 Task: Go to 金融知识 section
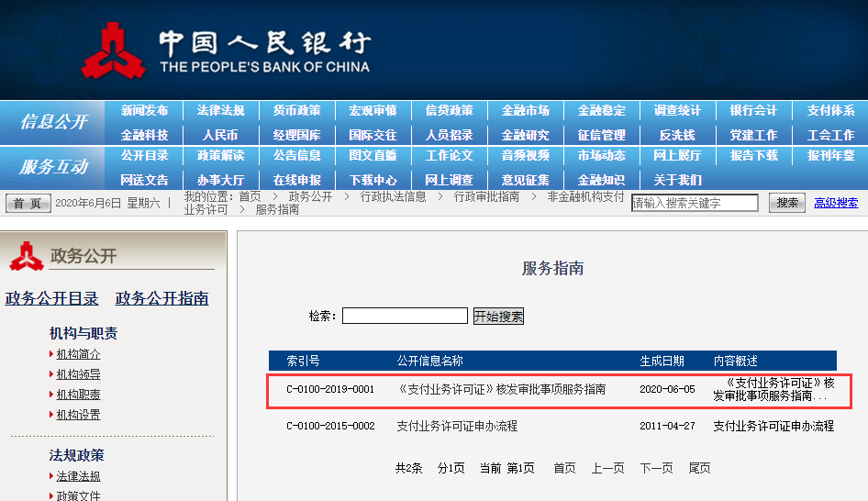click(601, 180)
